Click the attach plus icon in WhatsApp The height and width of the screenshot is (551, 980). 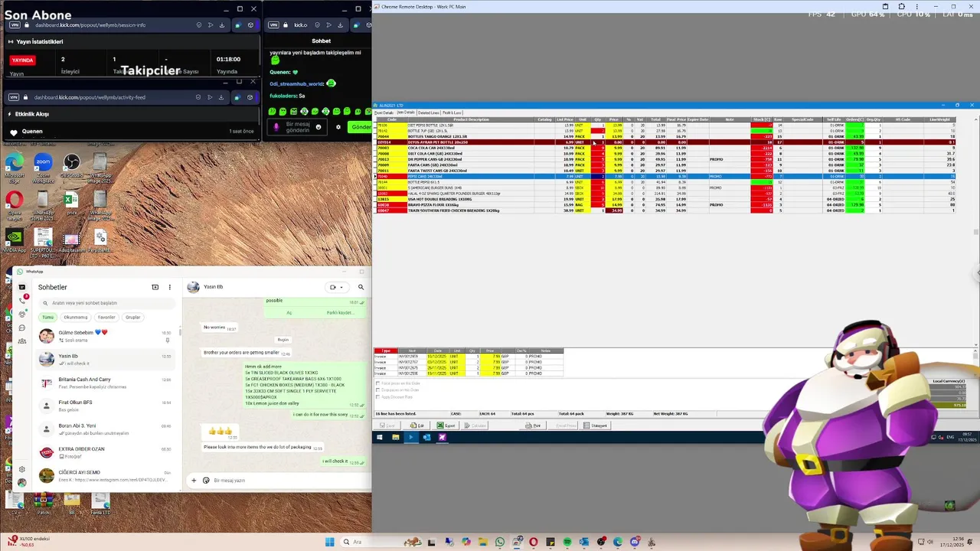(194, 480)
